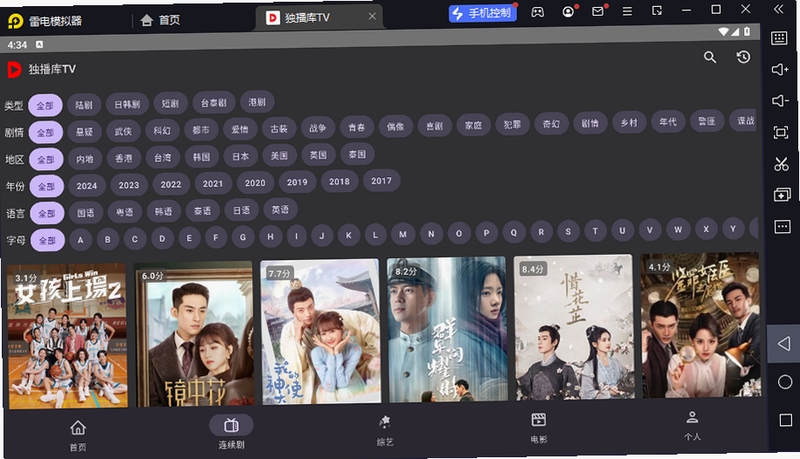
Task: Select 全部 in the 字母 row
Action: click(x=47, y=240)
